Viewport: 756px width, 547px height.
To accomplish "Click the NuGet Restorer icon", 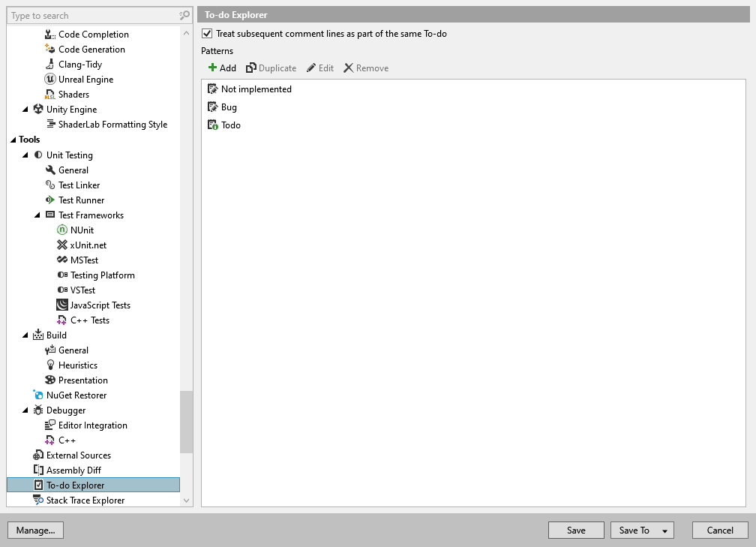I will (x=37, y=395).
